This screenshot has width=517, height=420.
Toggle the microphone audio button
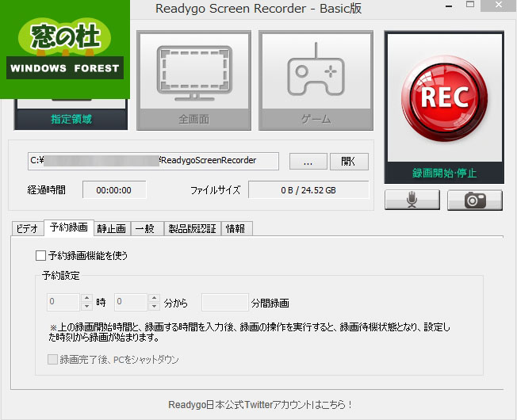(412, 200)
